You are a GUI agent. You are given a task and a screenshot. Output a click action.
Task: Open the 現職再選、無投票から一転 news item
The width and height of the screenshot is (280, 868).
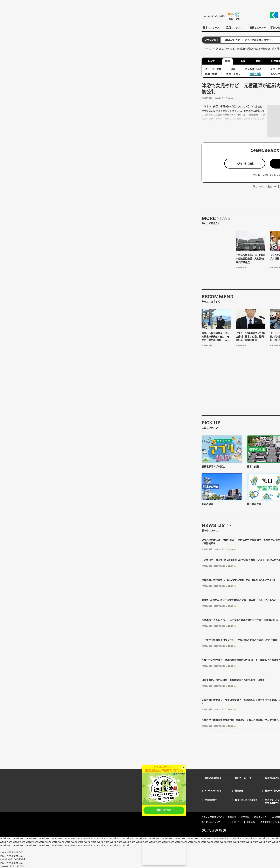click(x=238, y=580)
